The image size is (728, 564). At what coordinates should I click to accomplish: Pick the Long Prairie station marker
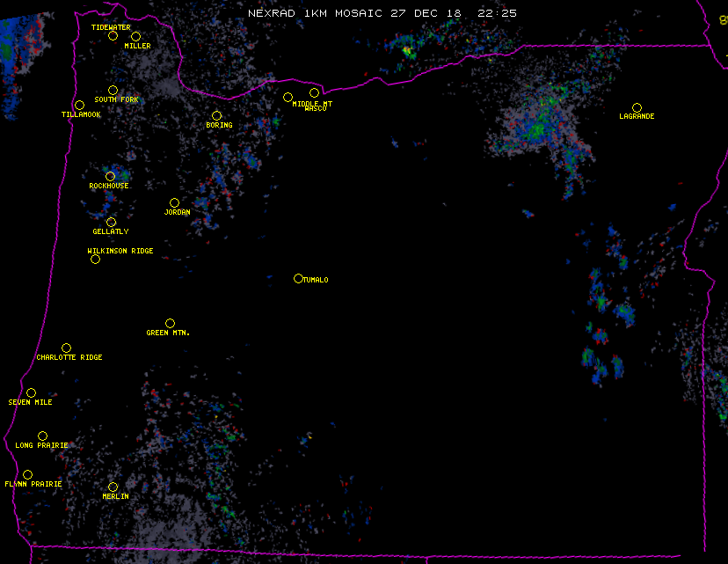click(x=42, y=436)
